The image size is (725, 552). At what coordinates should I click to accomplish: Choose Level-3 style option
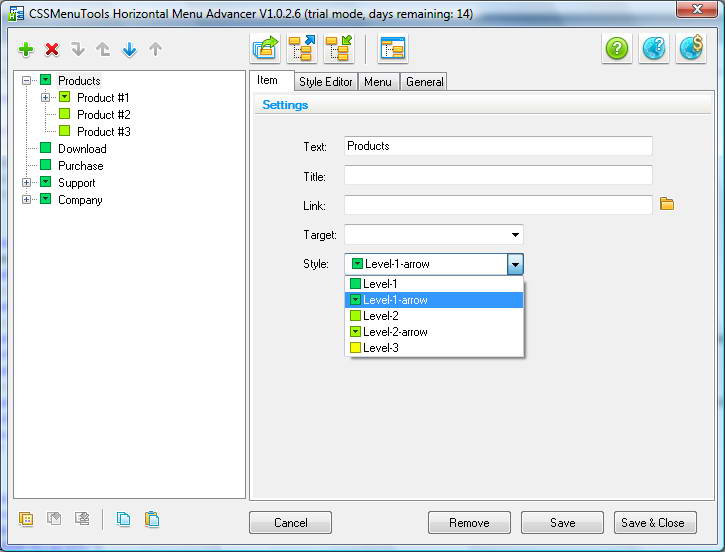434,348
